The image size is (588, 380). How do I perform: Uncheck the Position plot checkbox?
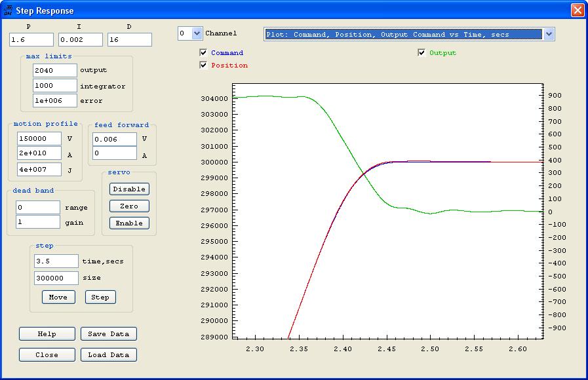click(204, 66)
